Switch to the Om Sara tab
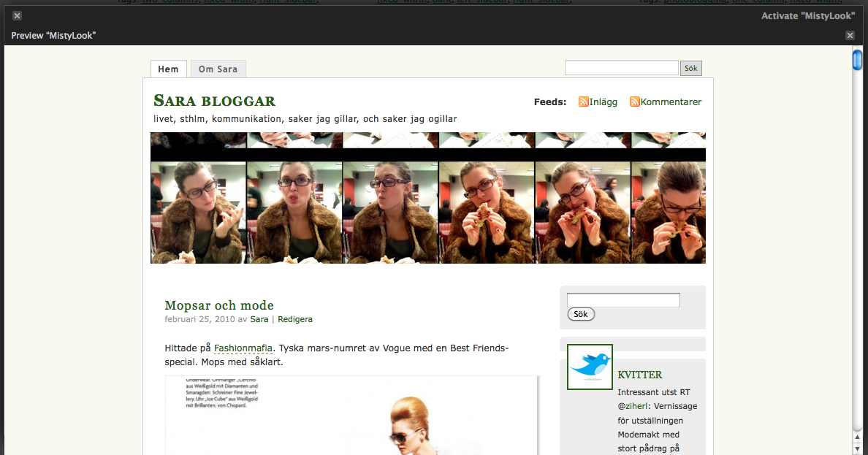The image size is (868, 455). (218, 69)
